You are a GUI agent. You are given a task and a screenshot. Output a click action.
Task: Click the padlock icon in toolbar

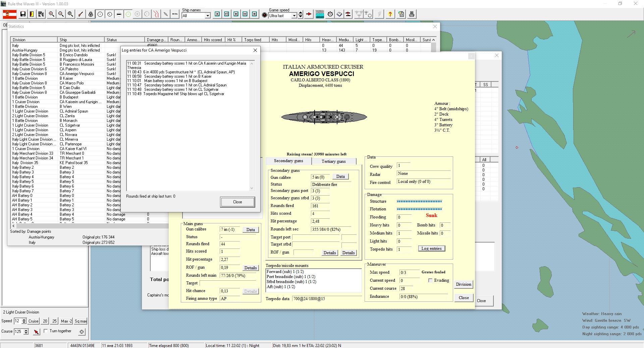91,14
